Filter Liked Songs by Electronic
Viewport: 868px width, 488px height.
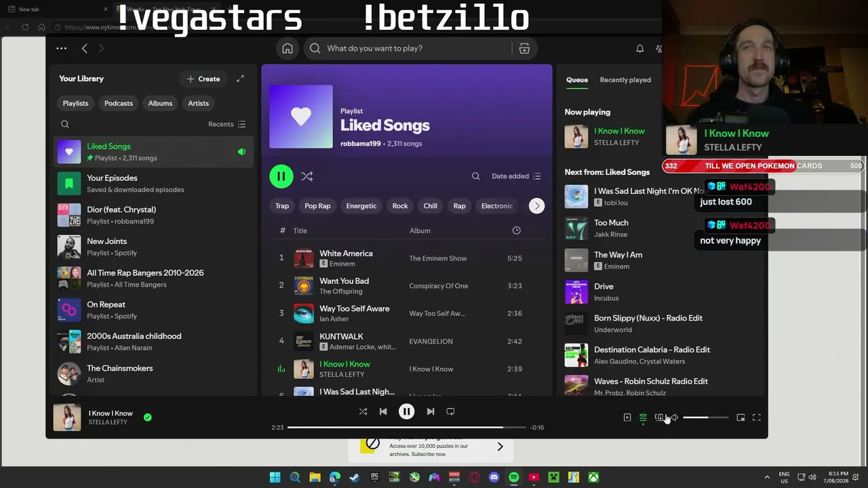point(497,206)
